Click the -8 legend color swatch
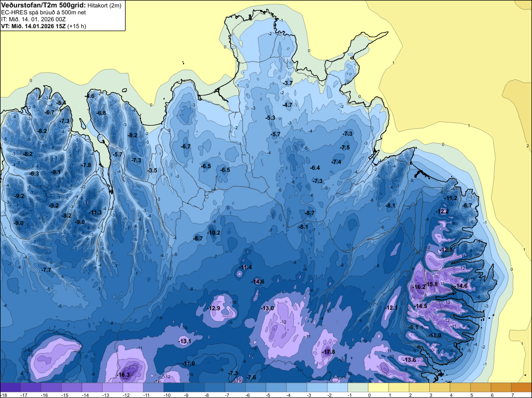 pos(215,387)
